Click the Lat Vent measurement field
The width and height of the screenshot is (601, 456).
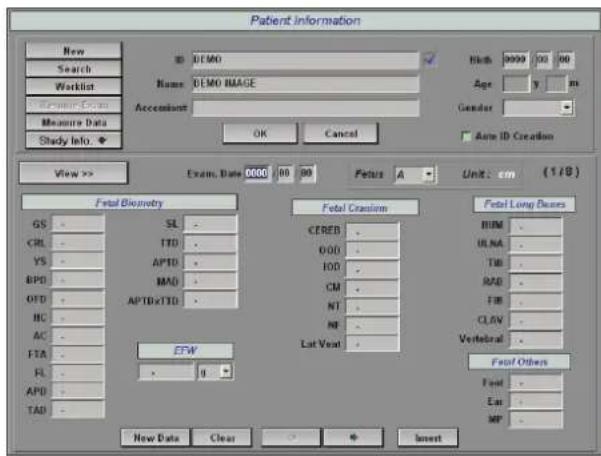click(373, 344)
